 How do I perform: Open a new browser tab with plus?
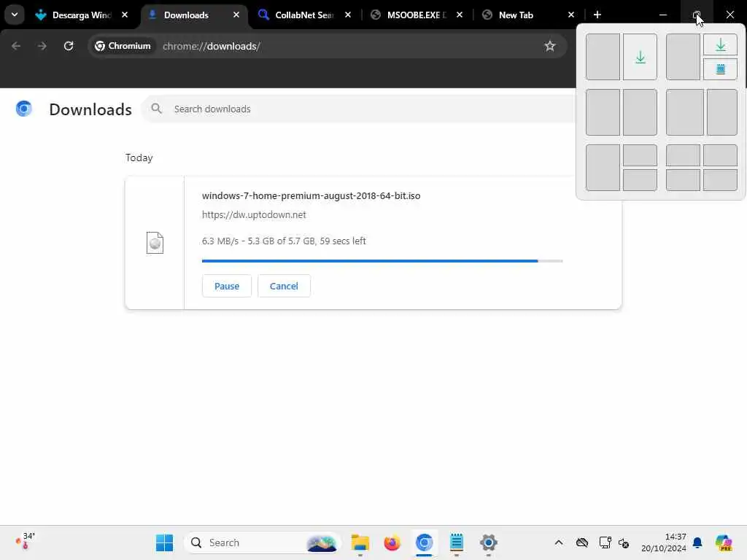point(597,15)
